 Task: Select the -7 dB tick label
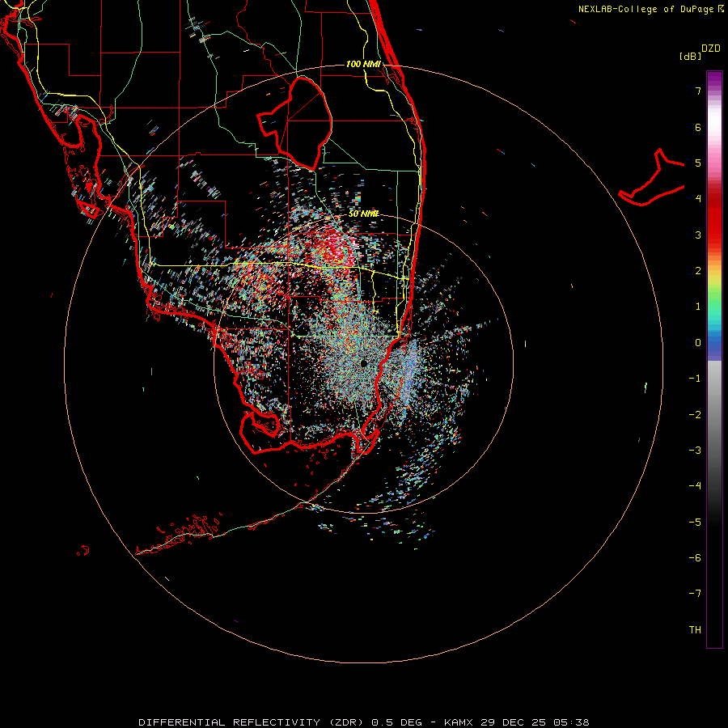pos(695,594)
